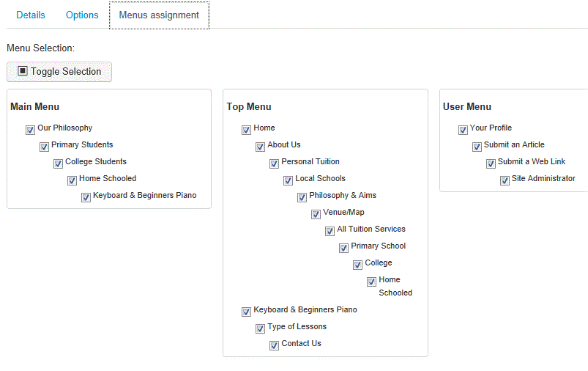Open the Details tab
Image resolution: width=588 pixels, height=371 pixels.
click(31, 15)
